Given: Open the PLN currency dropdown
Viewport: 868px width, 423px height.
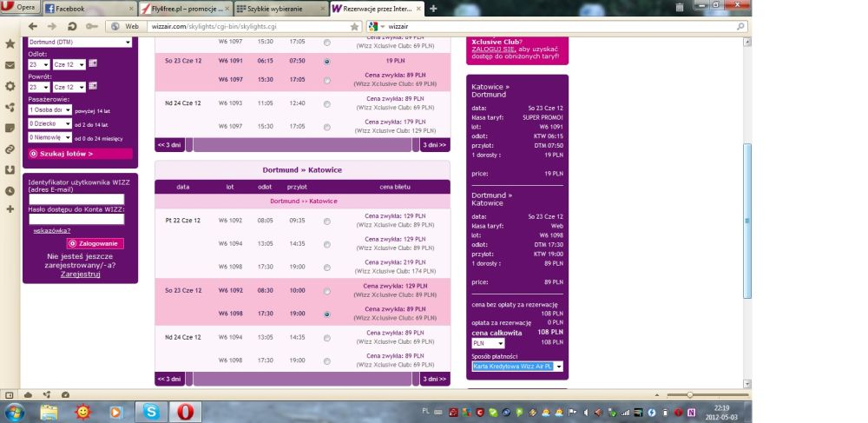Looking at the screenshot, I should 488,343.
